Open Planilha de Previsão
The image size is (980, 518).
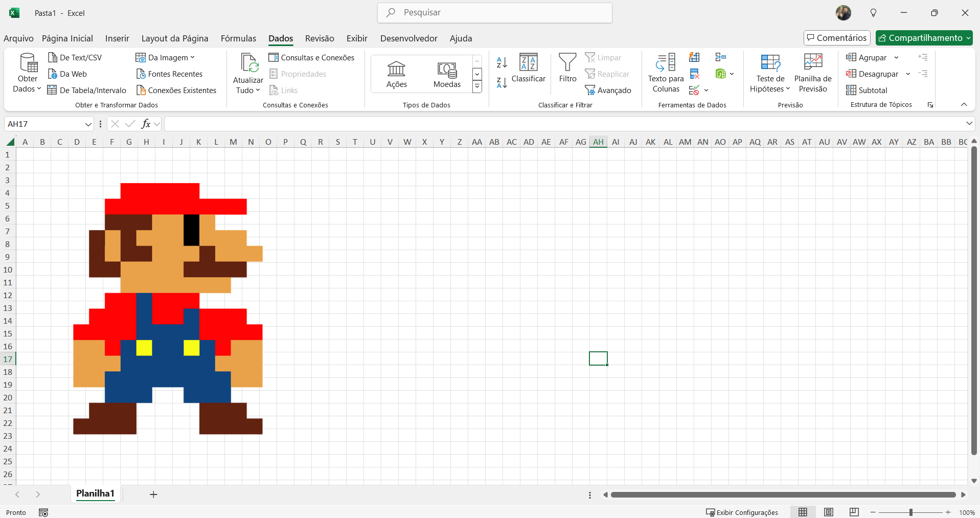[x=813, y=73]
